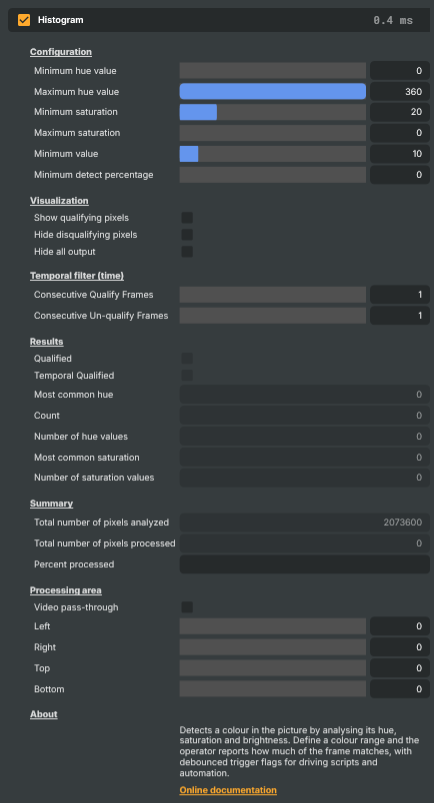Image resolution: width=434 pixels, height=803 pixels.
Task: Click the Histogram title bar header
Action: coord(219,20)
